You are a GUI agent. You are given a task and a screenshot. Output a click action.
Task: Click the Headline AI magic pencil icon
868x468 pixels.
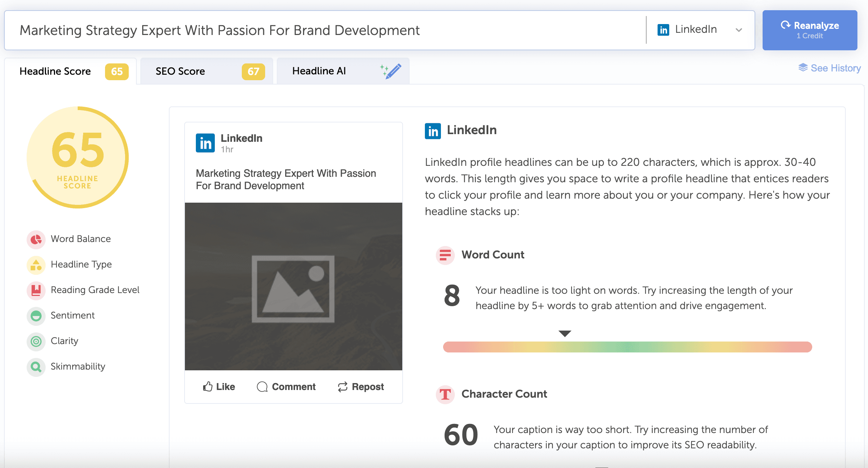click(391, 71)
